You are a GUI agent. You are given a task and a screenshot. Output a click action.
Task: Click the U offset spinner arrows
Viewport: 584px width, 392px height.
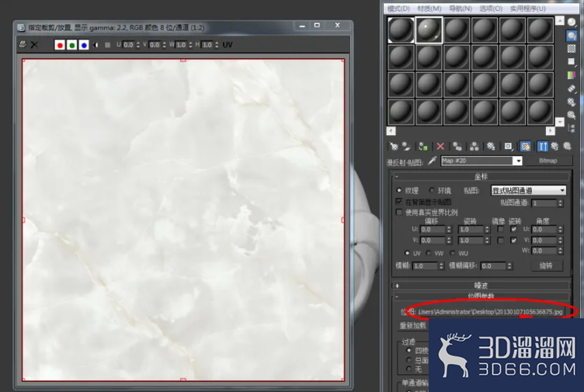pos(449,230)
